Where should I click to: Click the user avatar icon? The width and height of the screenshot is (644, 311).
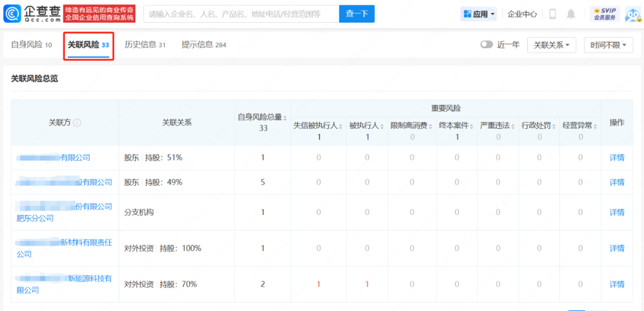633,14
